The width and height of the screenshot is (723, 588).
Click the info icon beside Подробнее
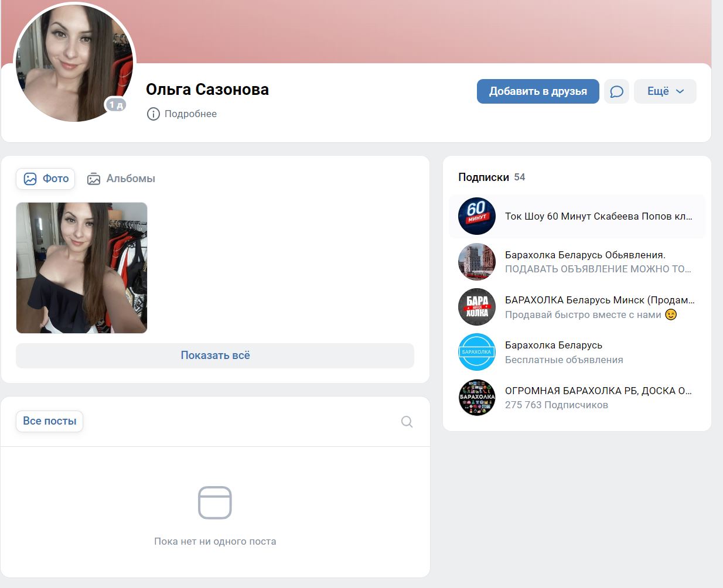click(x=153, y=114)
